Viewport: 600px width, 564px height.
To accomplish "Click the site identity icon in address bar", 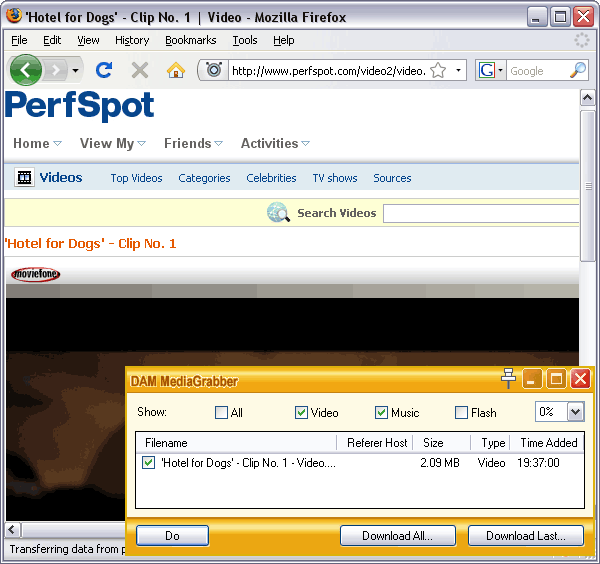I will pos(214,70).
